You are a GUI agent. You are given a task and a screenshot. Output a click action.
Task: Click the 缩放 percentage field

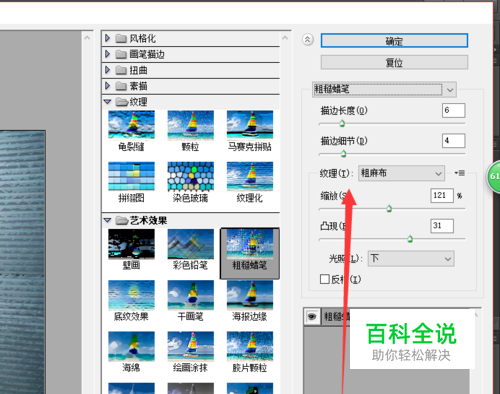click(x=442, y=195)
